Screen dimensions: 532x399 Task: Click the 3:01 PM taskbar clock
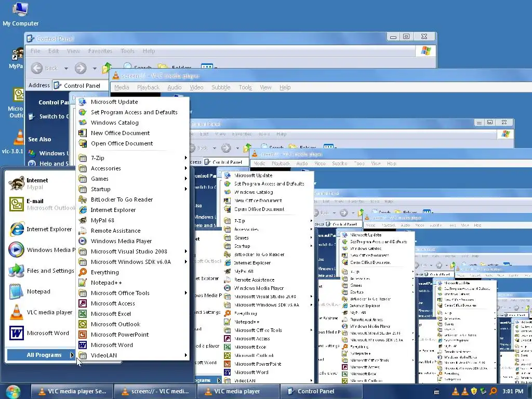[513, 391]
